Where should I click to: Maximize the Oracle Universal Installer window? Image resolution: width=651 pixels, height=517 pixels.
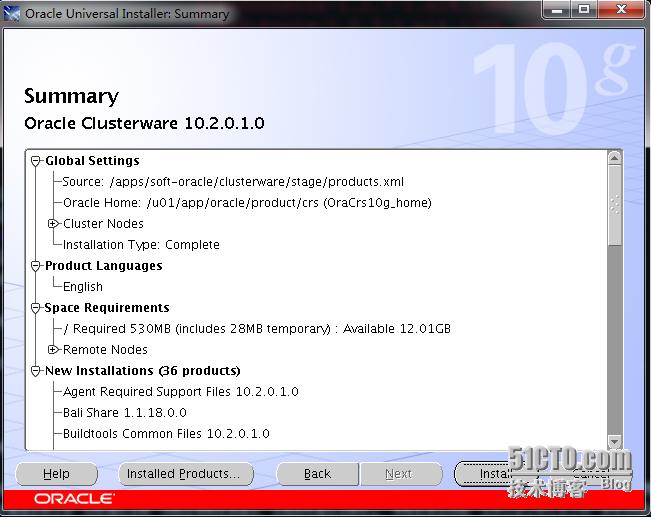point(584,10)
